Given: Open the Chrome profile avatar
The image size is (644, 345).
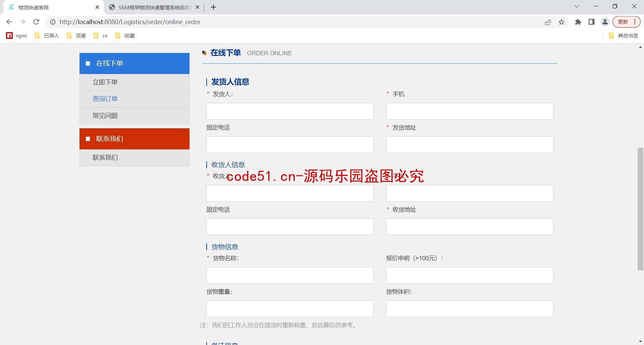Looking at the screenshot, I should coord(605,22).
